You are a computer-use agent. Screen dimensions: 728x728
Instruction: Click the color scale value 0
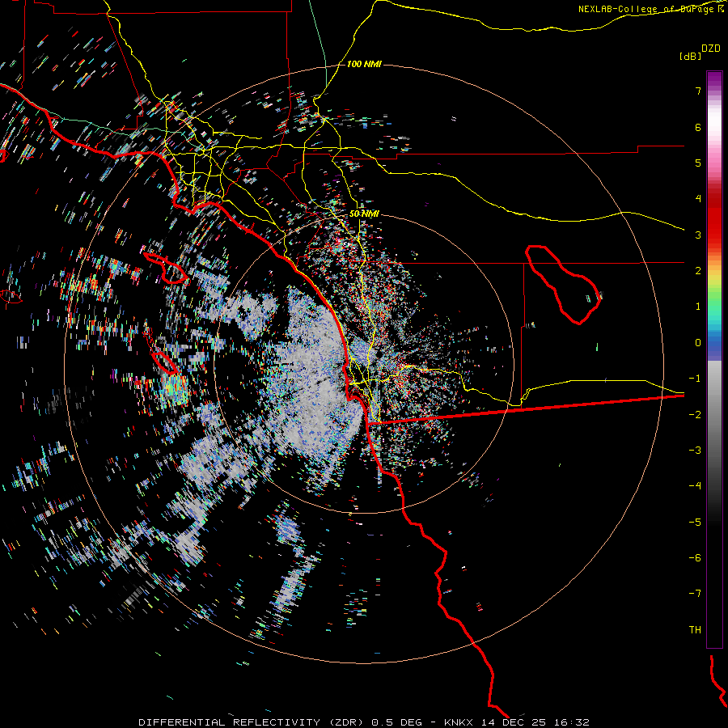point(698,343)
